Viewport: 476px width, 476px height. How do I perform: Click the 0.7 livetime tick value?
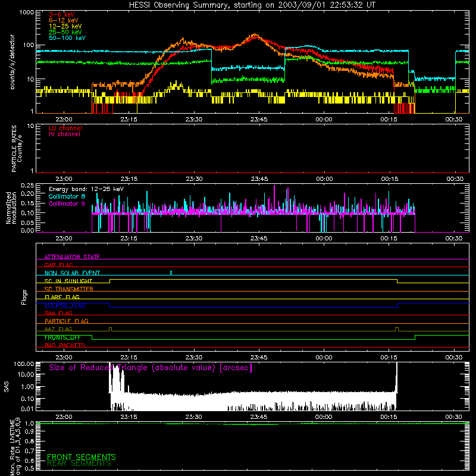click(x=29, y=450)
